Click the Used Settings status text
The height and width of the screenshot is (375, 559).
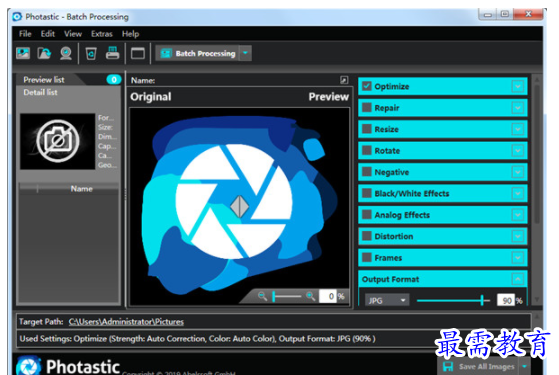(197, 338)
